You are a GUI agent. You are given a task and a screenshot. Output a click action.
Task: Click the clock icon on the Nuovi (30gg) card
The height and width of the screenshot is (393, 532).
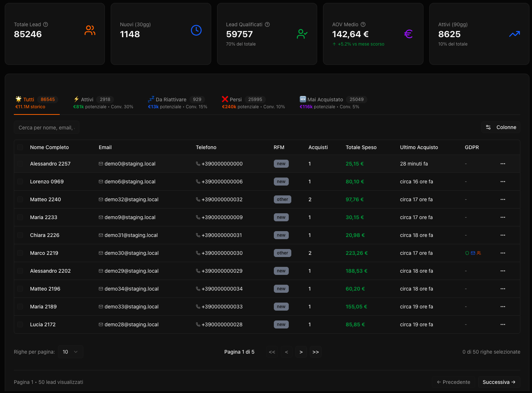196,31
